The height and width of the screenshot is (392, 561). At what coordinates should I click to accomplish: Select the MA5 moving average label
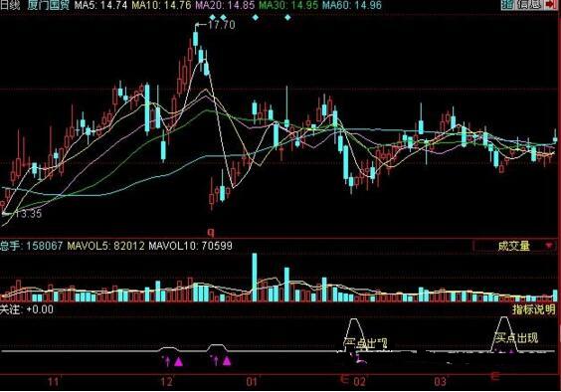pyautogui.click(x=100, y=5)
